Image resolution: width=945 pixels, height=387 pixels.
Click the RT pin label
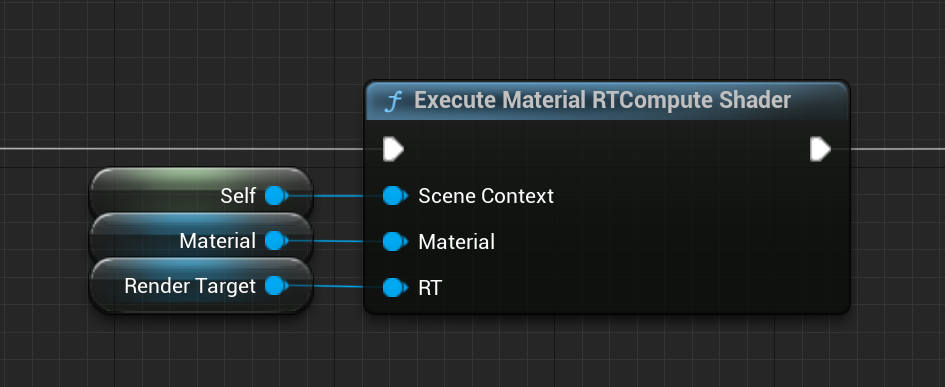pyautogui.click(x=430, y=288)
